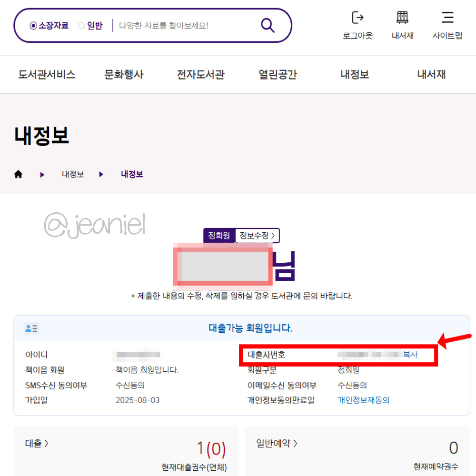Click inside the search input field
Viewport: 476px width, 476px height.
tap(181, 26)
